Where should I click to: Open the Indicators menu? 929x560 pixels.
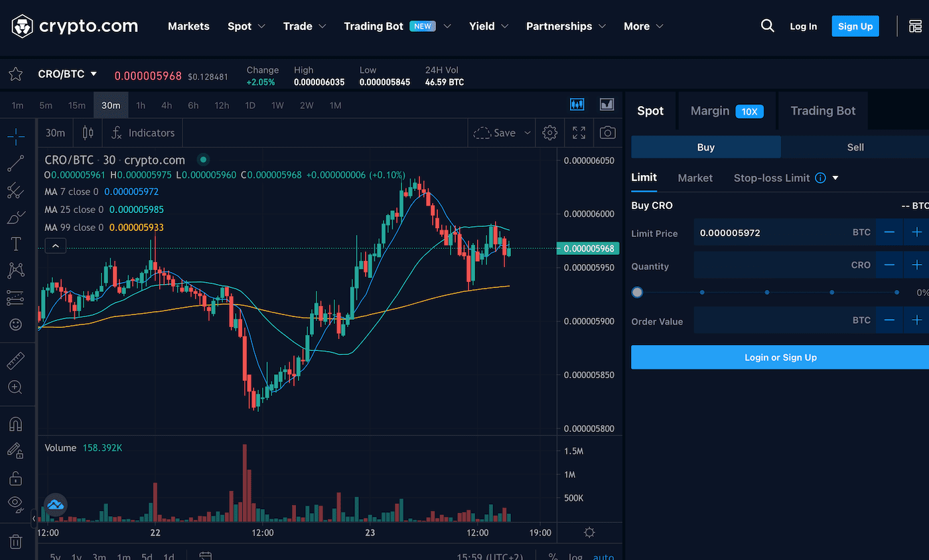(143, 133)
